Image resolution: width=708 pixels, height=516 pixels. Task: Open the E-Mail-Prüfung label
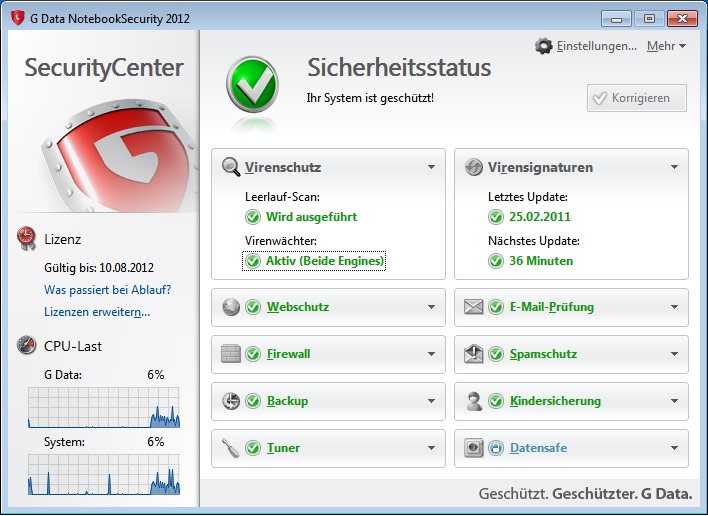[552, 307]
